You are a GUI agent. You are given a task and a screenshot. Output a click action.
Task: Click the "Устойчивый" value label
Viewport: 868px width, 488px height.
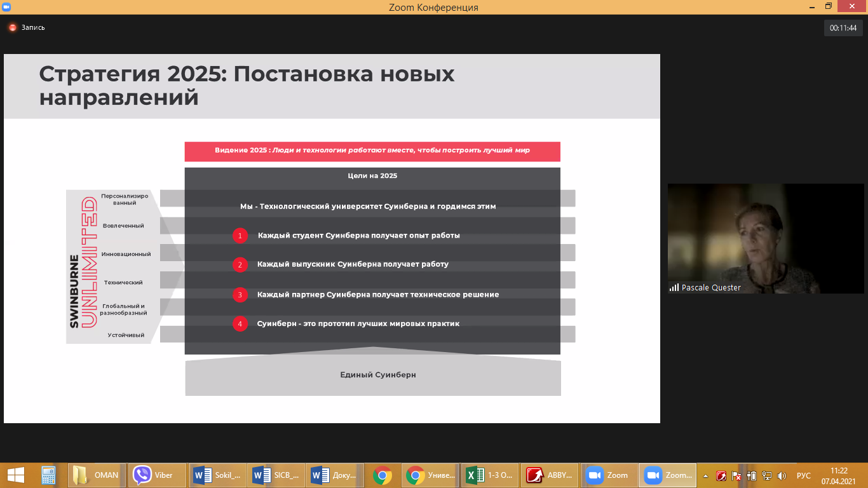[x=126, y=335]
